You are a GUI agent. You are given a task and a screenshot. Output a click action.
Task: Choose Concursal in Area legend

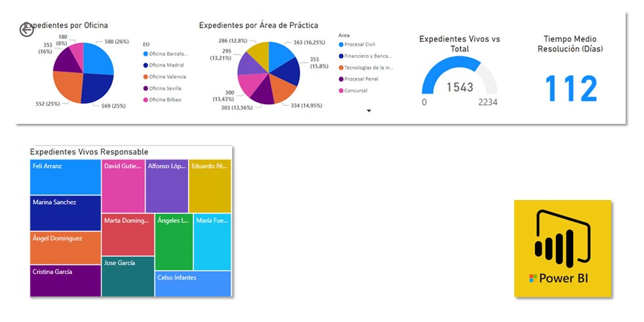tap(355, 91)
